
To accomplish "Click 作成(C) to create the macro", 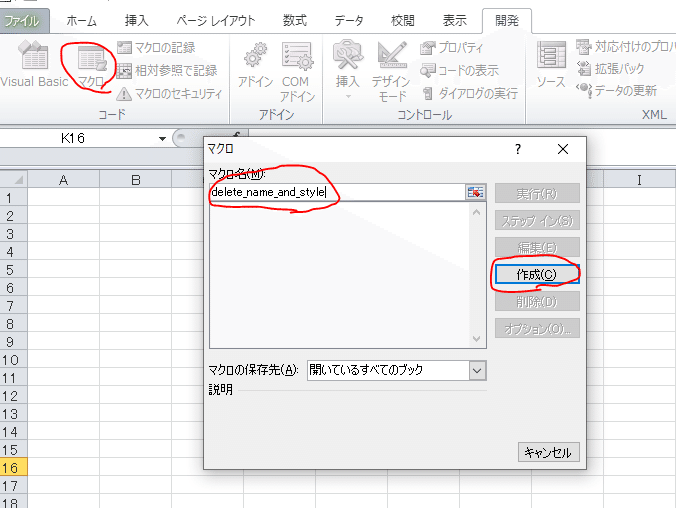I will point(537,274).
